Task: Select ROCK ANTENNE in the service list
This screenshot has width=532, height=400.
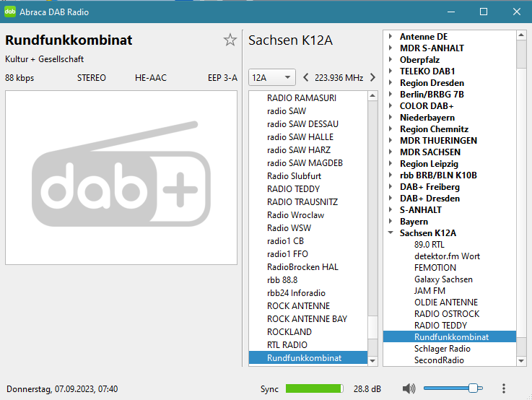Action: (298, 306)
